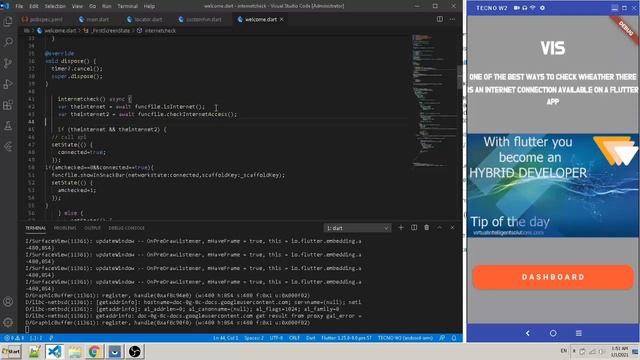Open OBS Studio from the taskbar

135,351
